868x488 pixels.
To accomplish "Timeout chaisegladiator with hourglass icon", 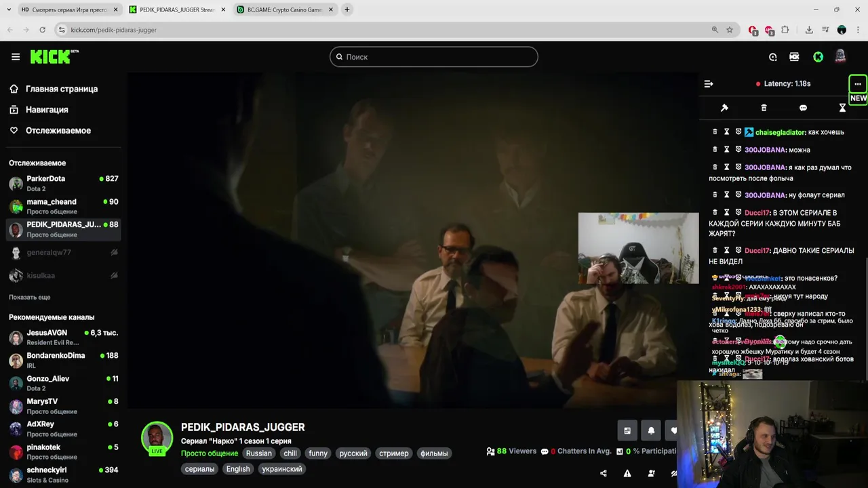I will click(x=726, y=132).
